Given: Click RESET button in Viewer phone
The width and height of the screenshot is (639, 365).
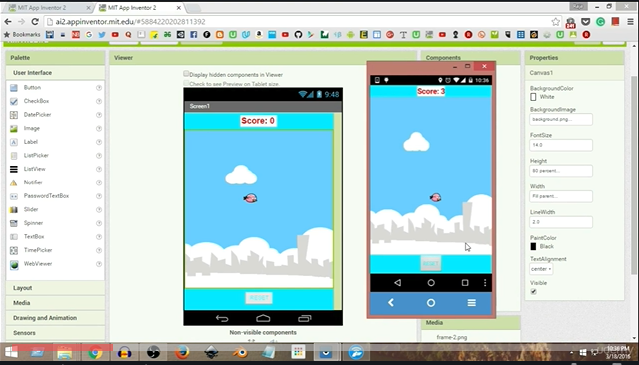Looking at the screenshot, I should [x=259, y=298].
